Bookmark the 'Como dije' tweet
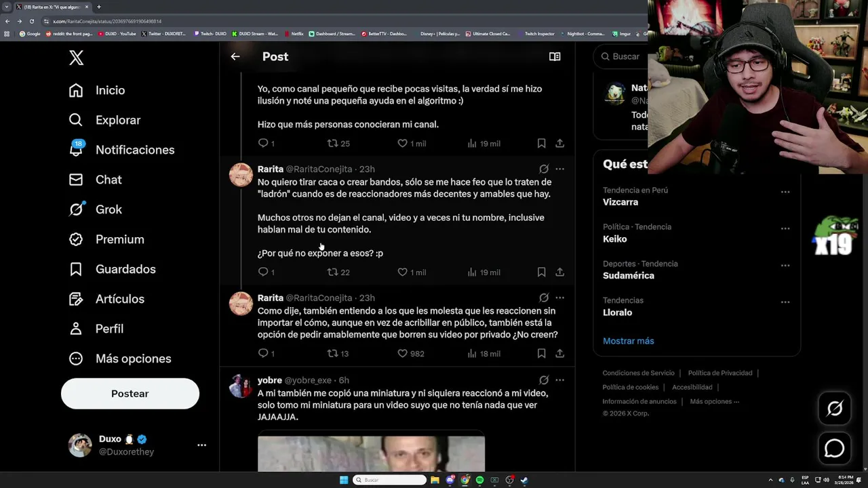The width and height of the screenshot is (868, 488). (541, 353)
